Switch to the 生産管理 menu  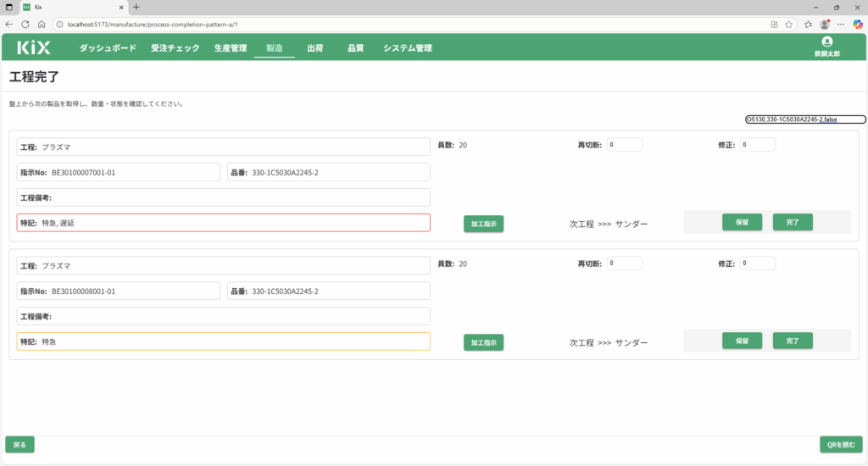click(x=230, y=48)
